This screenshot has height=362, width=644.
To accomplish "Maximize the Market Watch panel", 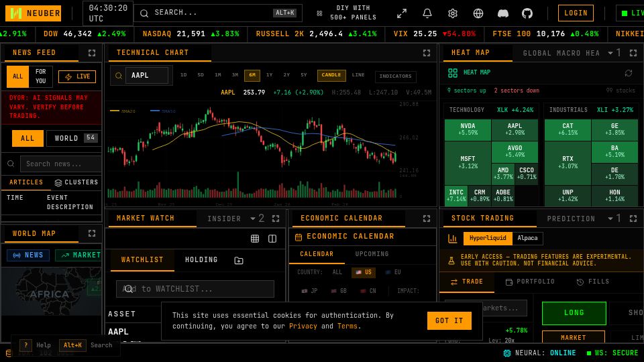I will [276, 219].
